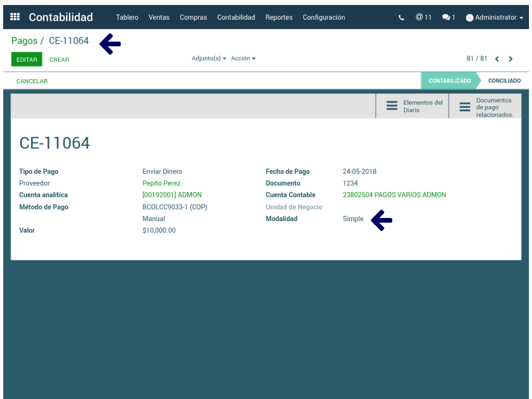Open the Ventas menu
The height and width of the screenshot is (399, 532).
159,17
